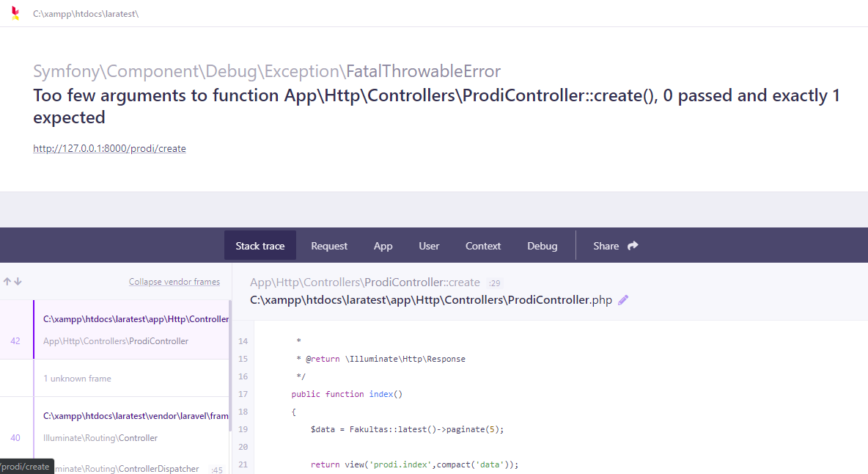Click the Ignition logo icon
Viewport: 868px width, 474px height.
point(15,13)
